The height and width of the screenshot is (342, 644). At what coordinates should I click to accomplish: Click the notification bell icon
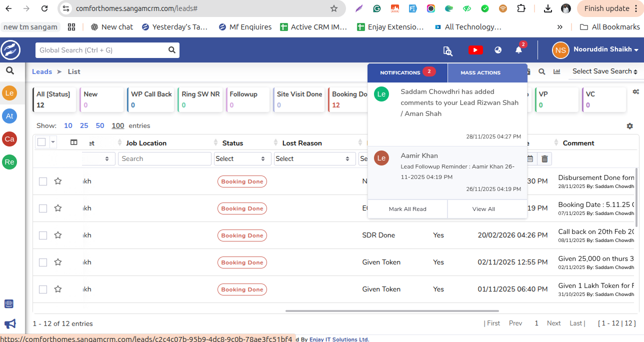tap(518, 50)
